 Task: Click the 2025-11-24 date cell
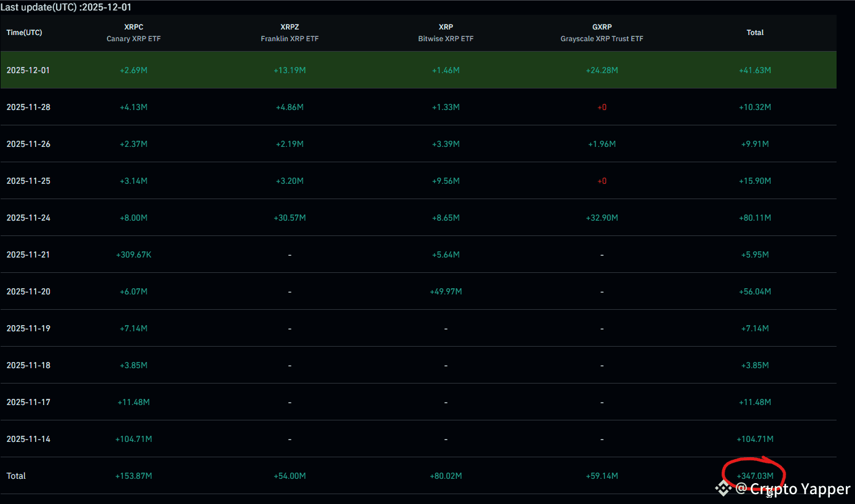[28, 218]
